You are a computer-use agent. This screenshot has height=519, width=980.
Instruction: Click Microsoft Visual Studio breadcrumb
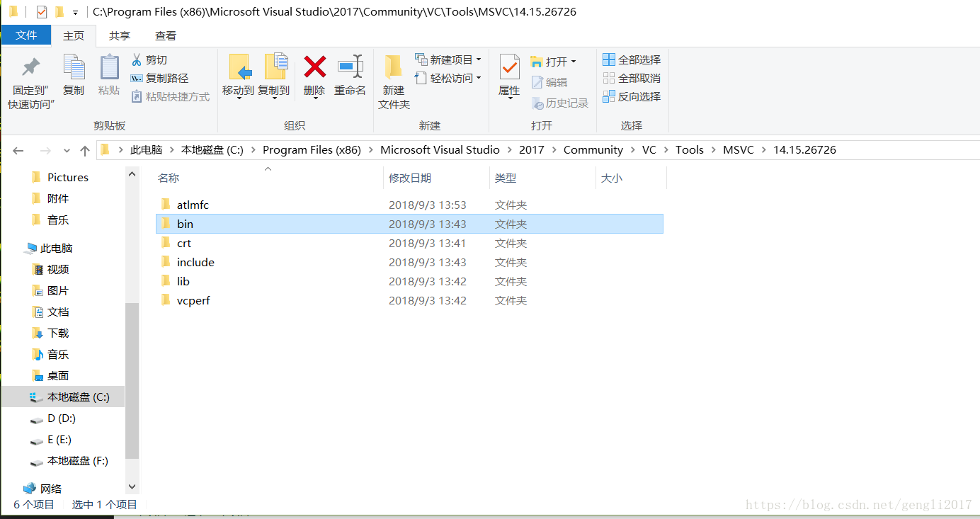(x=440, y=149)
